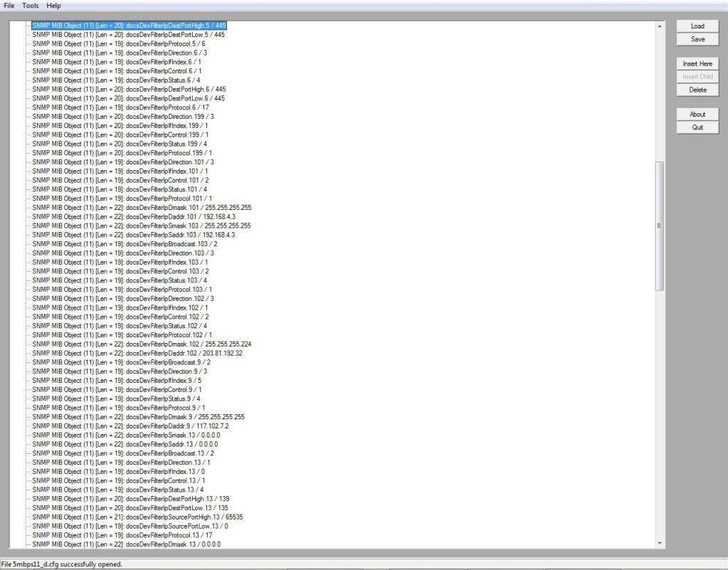Select row docsDevFilterIpDirection.6 / 3
The width and height of the screenshot is (728, 570).
(x=120, y=53)
